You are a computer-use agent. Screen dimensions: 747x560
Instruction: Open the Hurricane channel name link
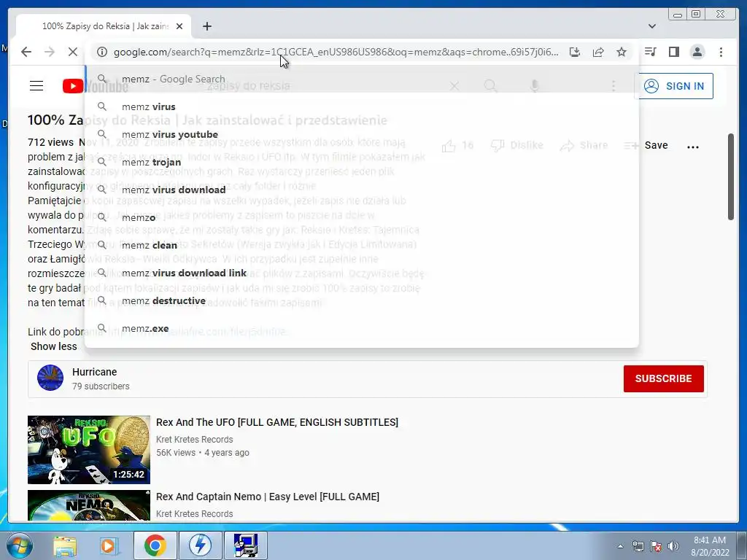coord(94,372)
